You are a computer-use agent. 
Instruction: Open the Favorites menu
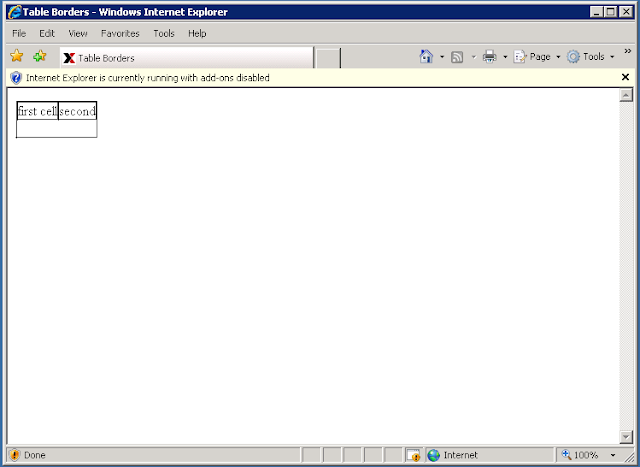pos(120,33)
